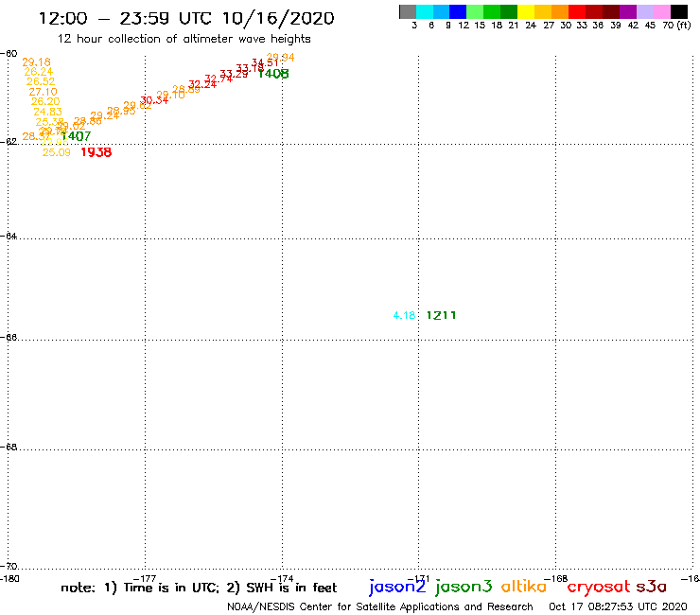Click the 29.94 wave height value
700x615 pixels.
click(x=280, y=57)
